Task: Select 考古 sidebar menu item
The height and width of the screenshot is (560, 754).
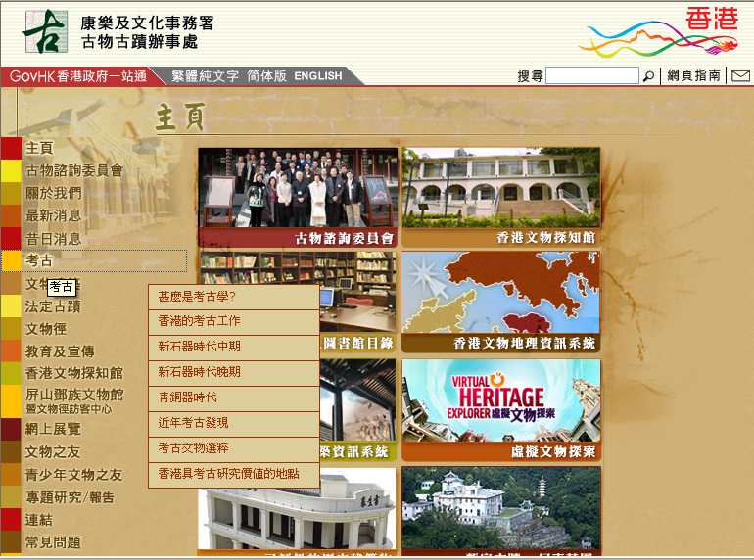Action: [94, 260]
